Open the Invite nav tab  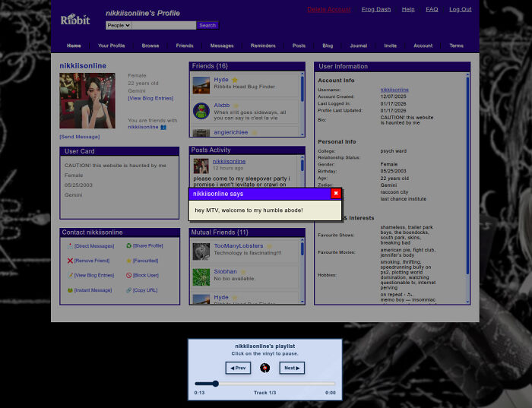click(x=390, y=46)
